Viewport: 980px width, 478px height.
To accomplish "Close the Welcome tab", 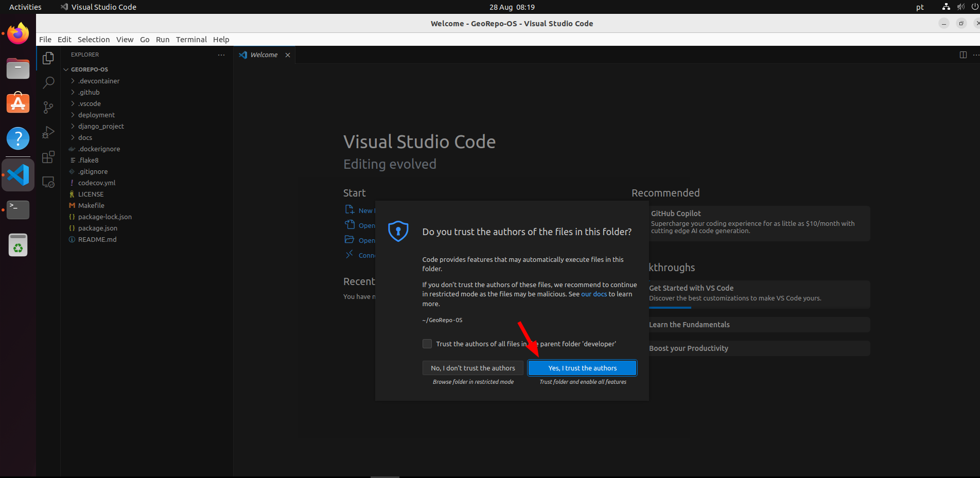I will [x=288, y=55].
